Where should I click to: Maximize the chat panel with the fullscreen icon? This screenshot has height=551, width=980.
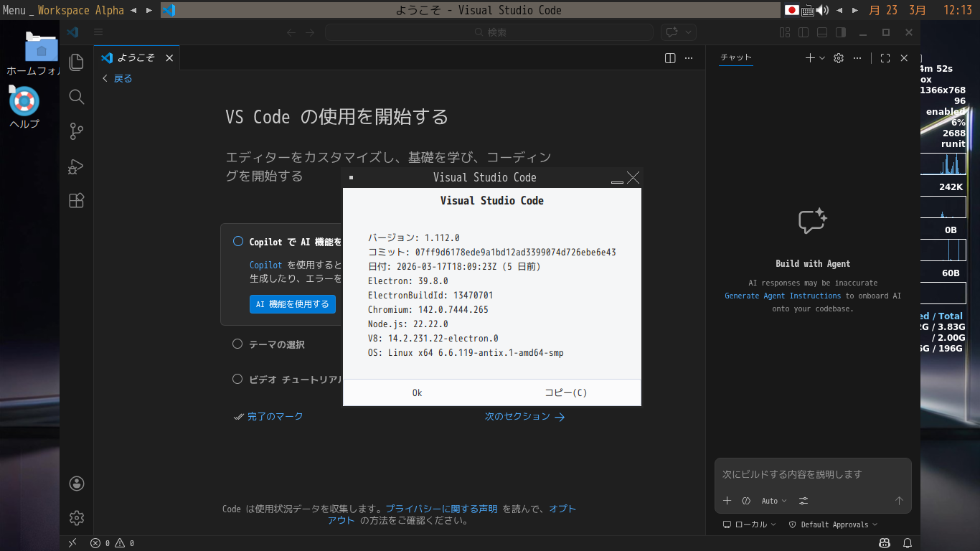885,58
